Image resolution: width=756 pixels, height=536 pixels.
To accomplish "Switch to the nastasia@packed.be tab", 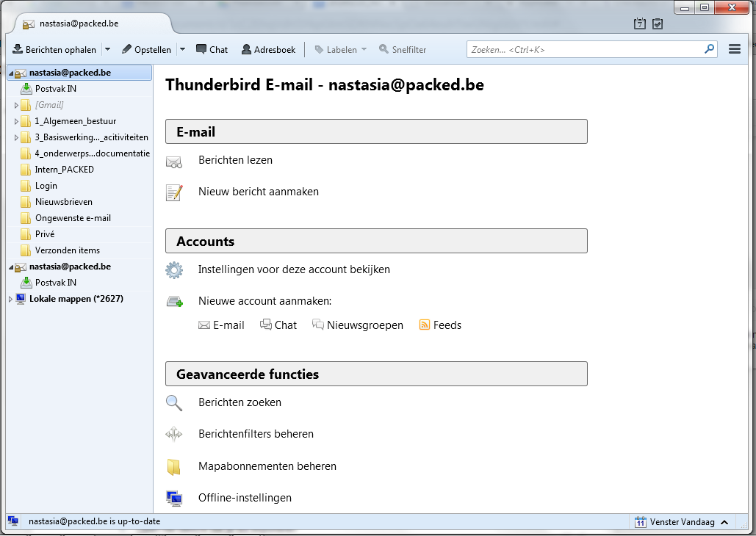I will click(x=81, y=23).
